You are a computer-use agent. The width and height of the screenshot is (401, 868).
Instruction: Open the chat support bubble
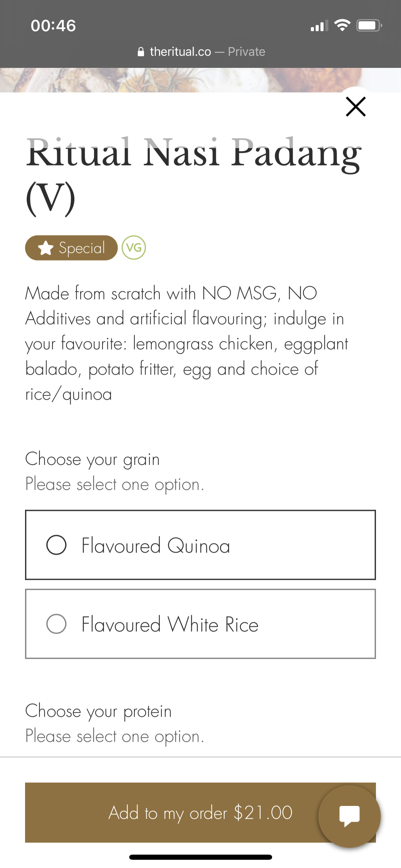tap(349, 816)
